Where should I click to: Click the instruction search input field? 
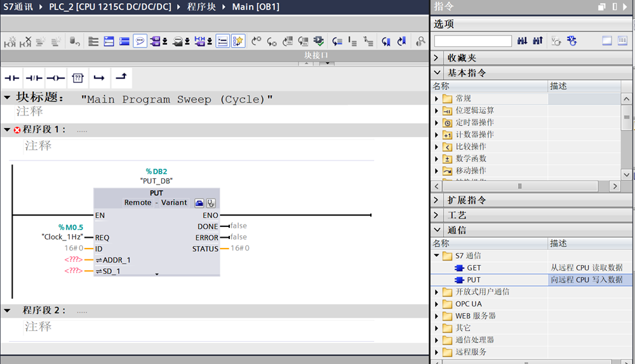pyautogui.click(x=472, y=41)
